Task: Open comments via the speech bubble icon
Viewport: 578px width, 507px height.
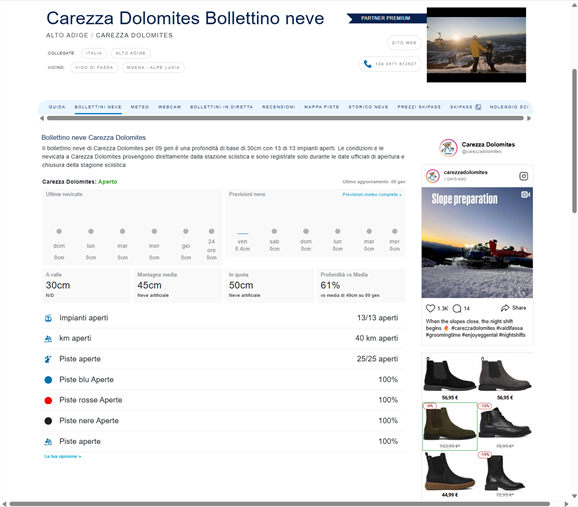Action: (x=457, y=308)
